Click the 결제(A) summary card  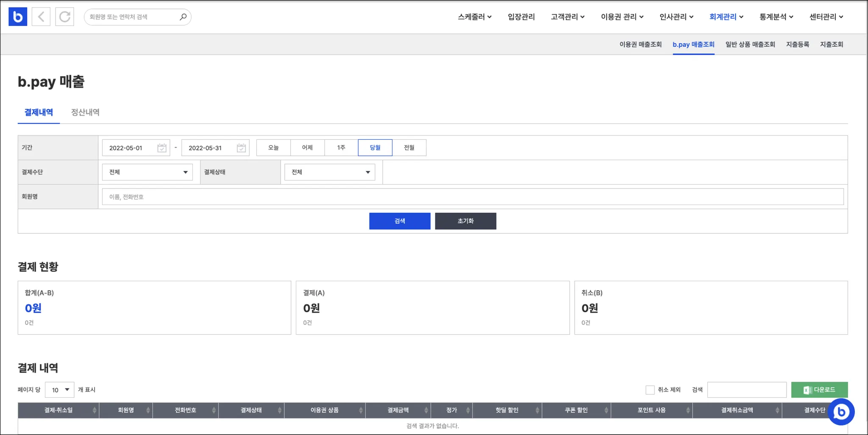click(x=433, y=308)
